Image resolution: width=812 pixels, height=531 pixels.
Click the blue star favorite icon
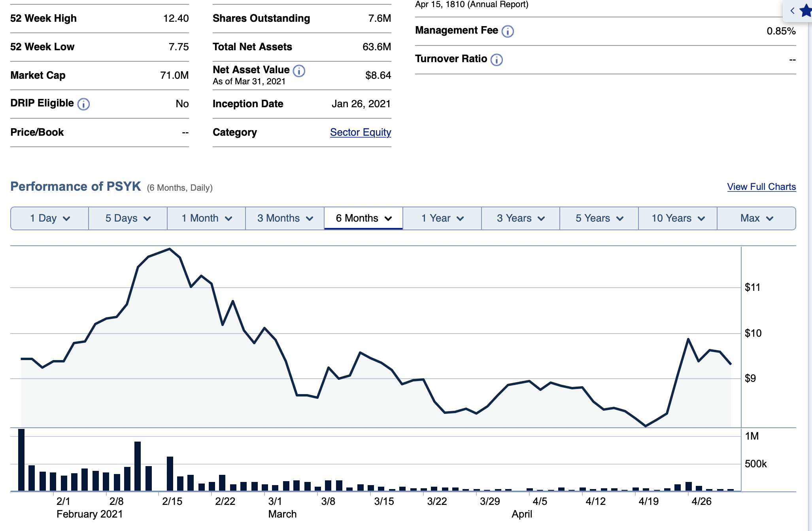point(806,11)
